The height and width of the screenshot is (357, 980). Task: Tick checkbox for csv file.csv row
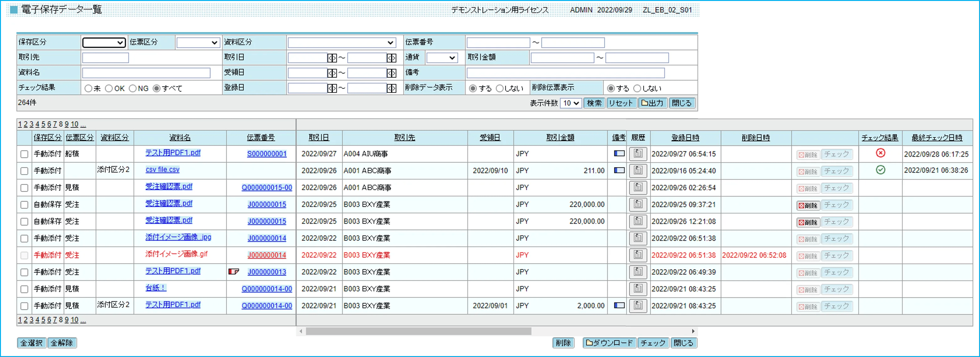(x=24, y=171)
